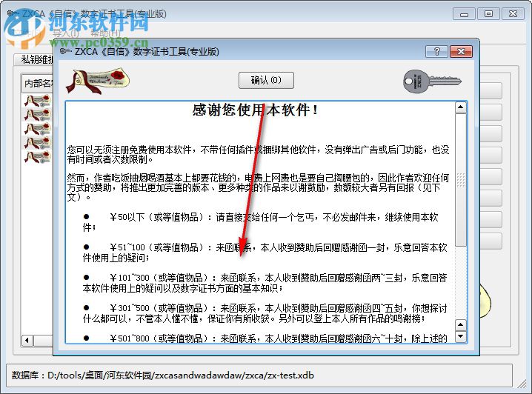Click the dialog help question-mark button
The image size is (532, 394).
click(436, 52)
